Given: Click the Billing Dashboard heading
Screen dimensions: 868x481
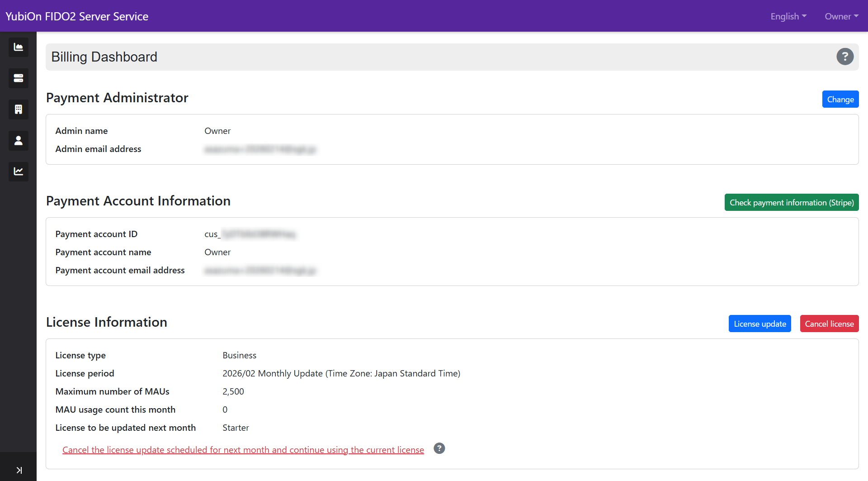Looking at the screenshot, I should click(x=104, y=57).
